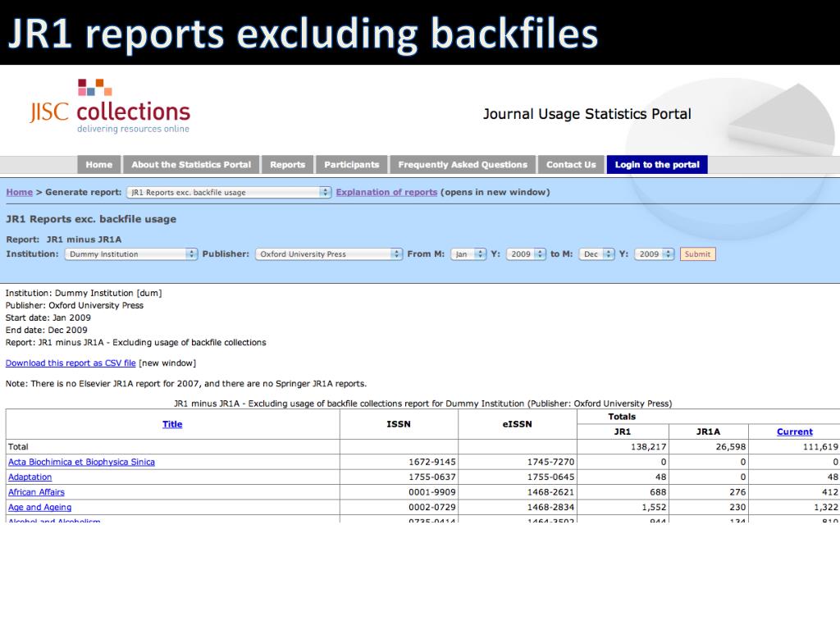Select Age and Ageing JR1 value 1,552

click(x=654, y=507)
